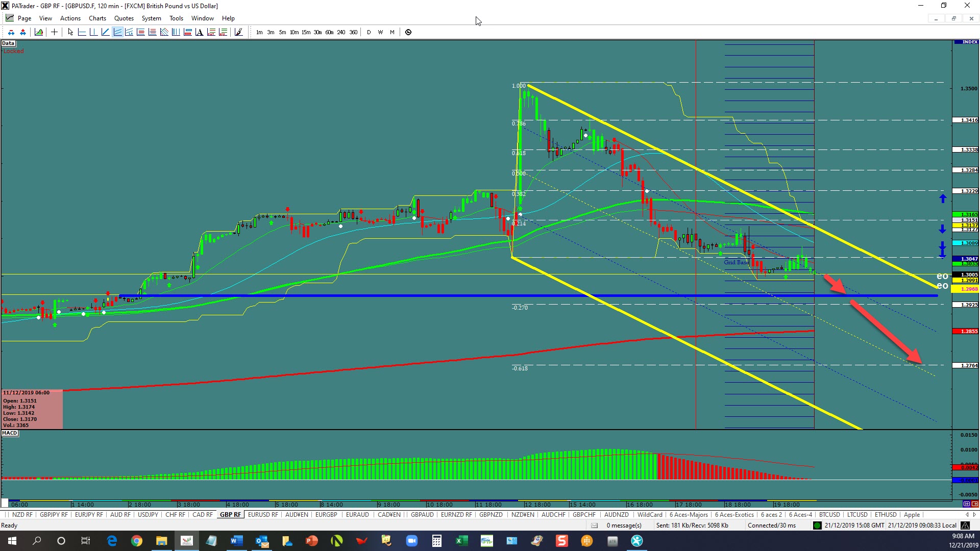980x551 pixels.
Task: Select the paintbrush drawing properties icon
Action: 238,32
